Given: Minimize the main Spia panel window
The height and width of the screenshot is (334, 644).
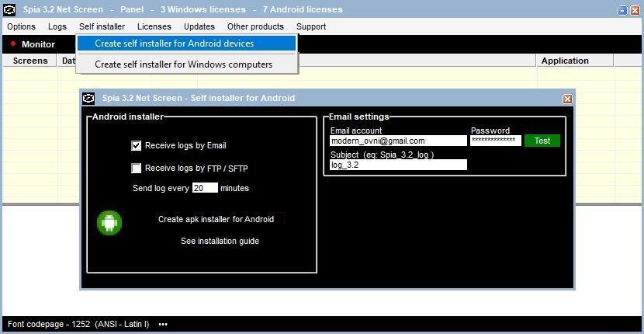Looking at the screenshot, I should (623, 11).
